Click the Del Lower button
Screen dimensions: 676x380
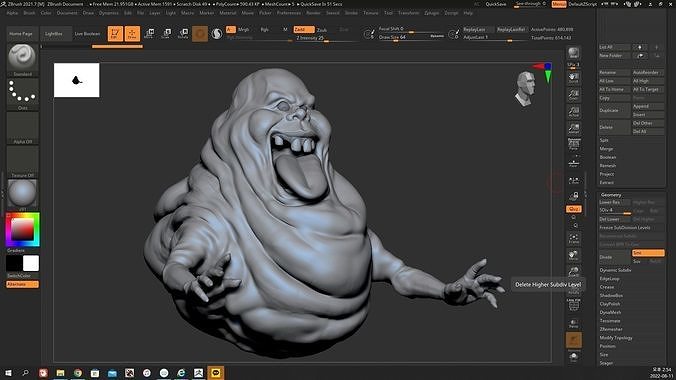coord(614,219)
